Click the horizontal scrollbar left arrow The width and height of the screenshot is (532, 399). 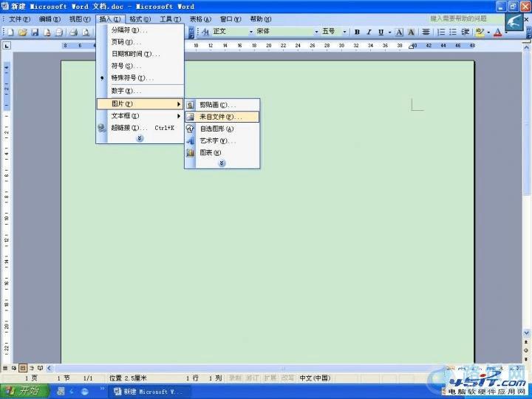pos(50,368)
